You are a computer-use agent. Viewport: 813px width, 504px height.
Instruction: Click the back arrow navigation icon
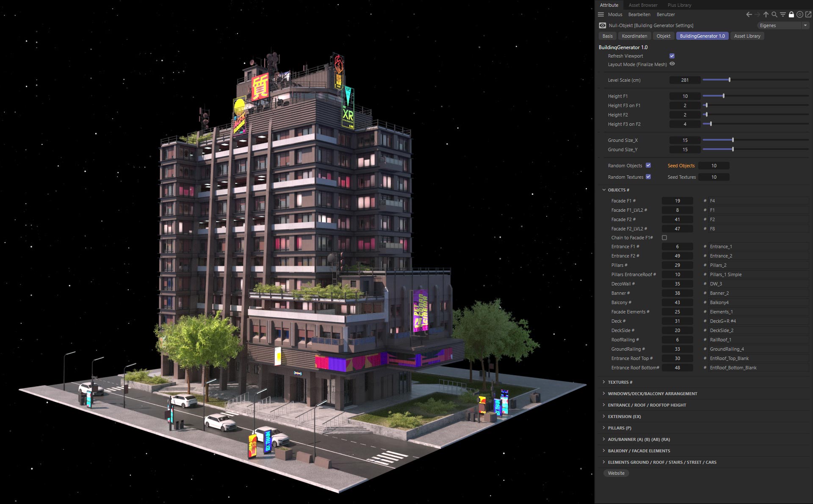749,14
